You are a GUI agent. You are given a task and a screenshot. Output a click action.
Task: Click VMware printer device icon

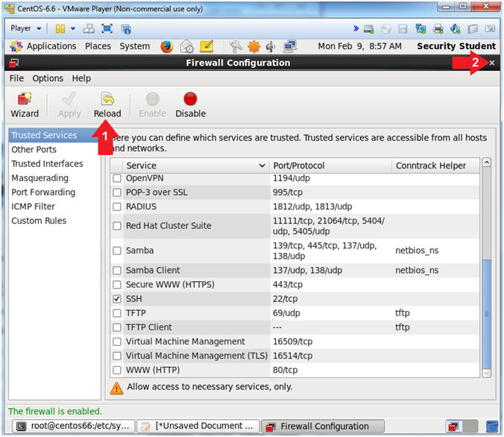tap(438, 29)
